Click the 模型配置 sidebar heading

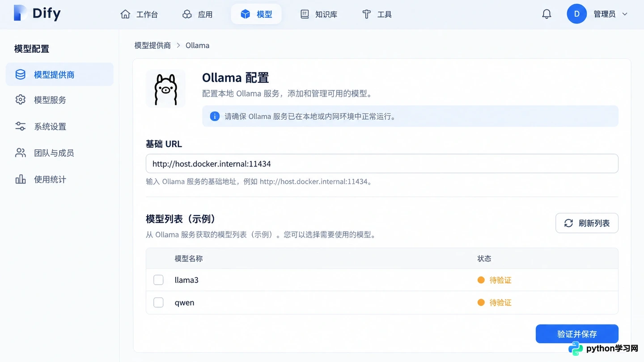32,49
